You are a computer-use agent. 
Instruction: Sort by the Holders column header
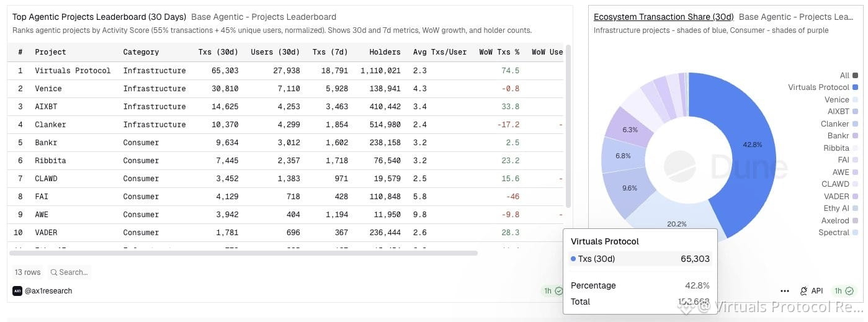tap(385, 52)
